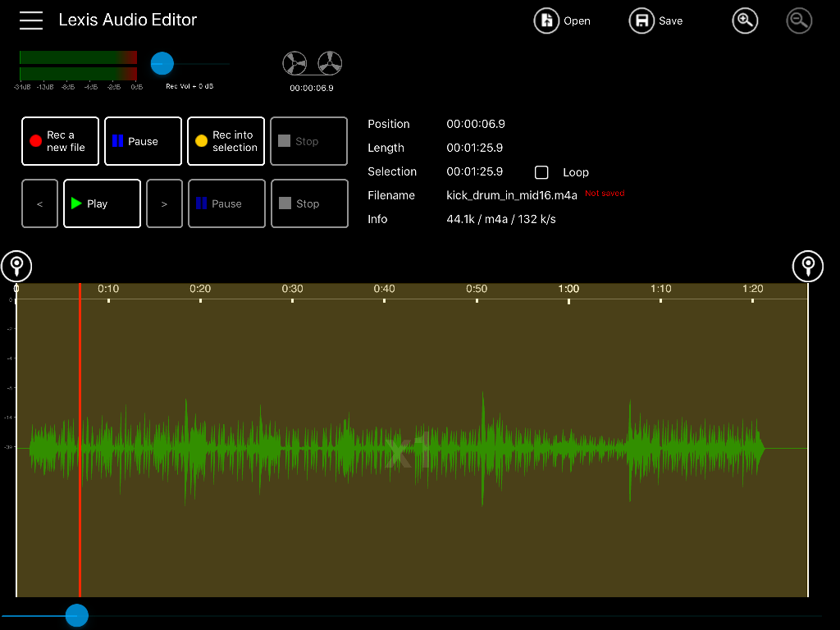The image size is (840, 630).
Task: Click the tape reel icon
Action: (312, 63)
